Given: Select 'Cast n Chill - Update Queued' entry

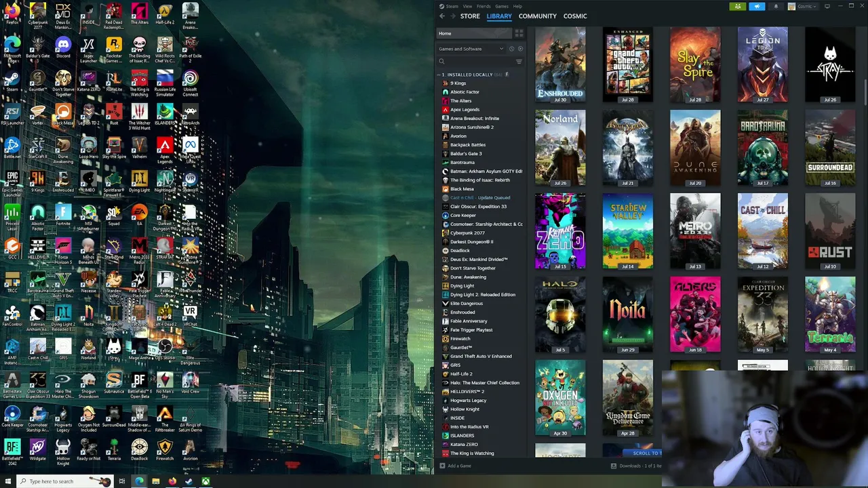Looking at the screenshot, I should pos(481,198).
